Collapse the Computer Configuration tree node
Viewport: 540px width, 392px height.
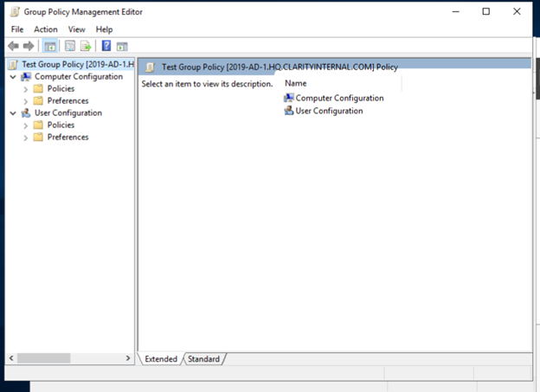pos(13,77)
